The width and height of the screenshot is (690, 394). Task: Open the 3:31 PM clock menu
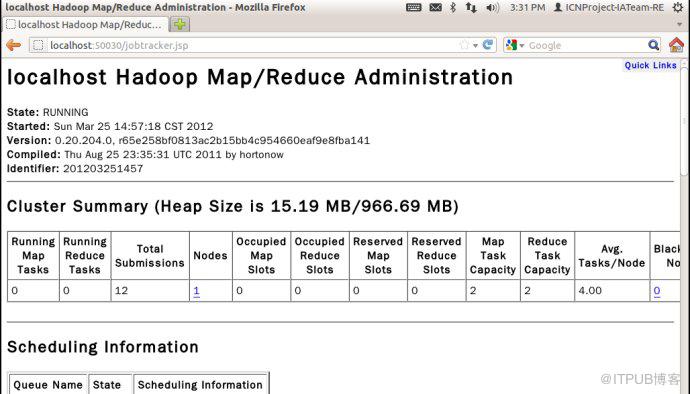527,7
